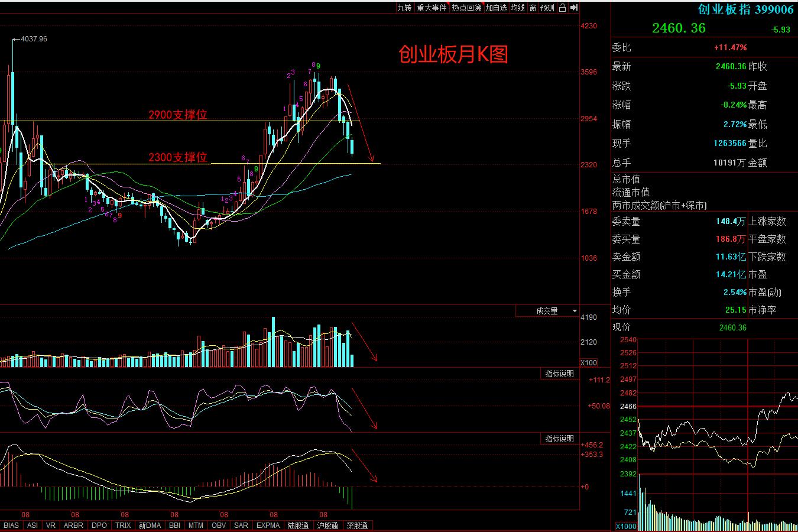Click the 涨幅 value -0.24%
Viewport: 798px width, 532px height.
click(734, 105)
